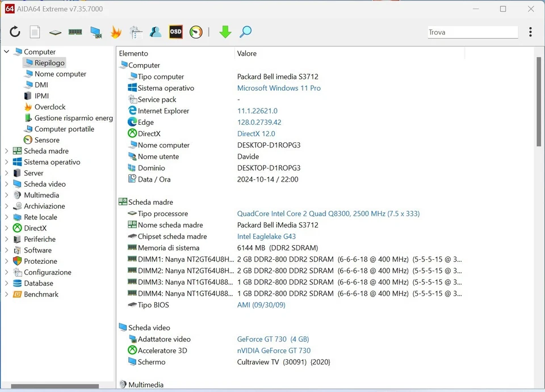Type in the Trova search field
The image size is (545, 392).
pos(472,32)
